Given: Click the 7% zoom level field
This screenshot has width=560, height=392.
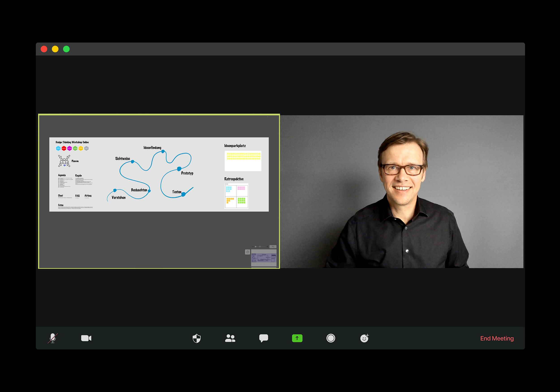Looking at the screenshot, I should click(273, 247).
